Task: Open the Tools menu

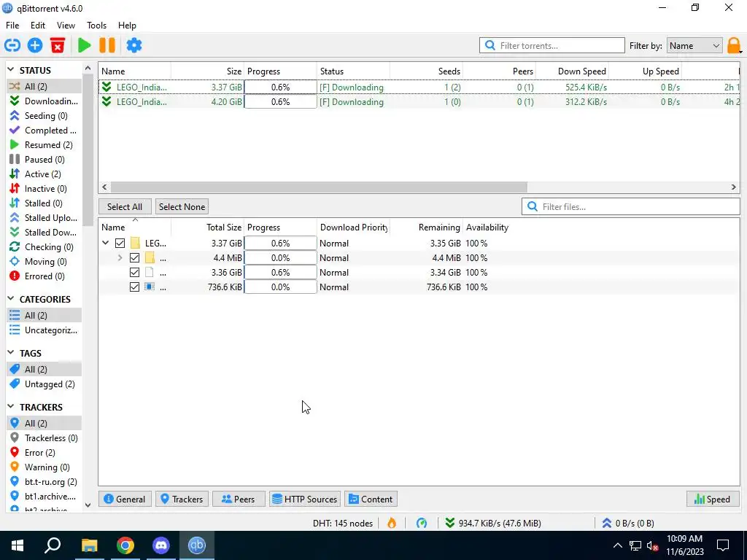Action: click(96, 26)
